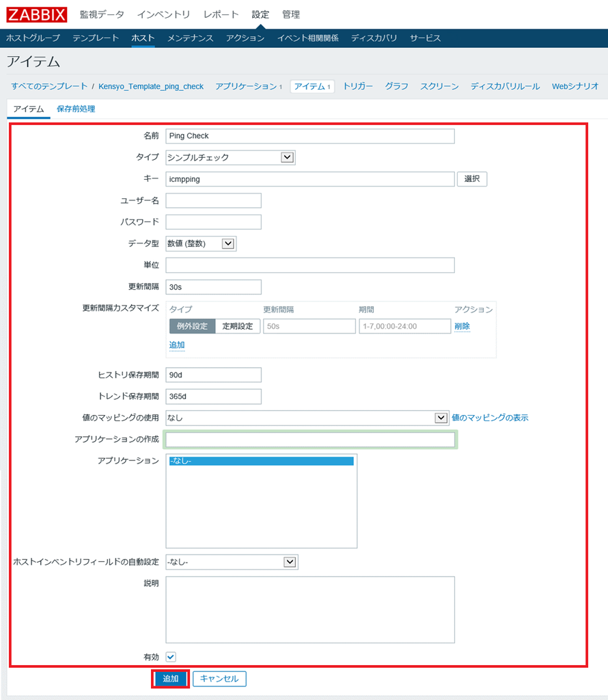The height and width of the screenshot is (700, 608).
Task: Open 値のマッピングの表示 link
Action: tap(490, 418)
